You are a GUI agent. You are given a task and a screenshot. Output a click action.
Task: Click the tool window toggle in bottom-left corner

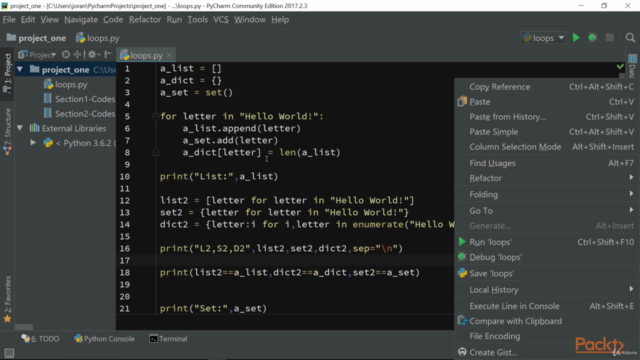[9, 353]
